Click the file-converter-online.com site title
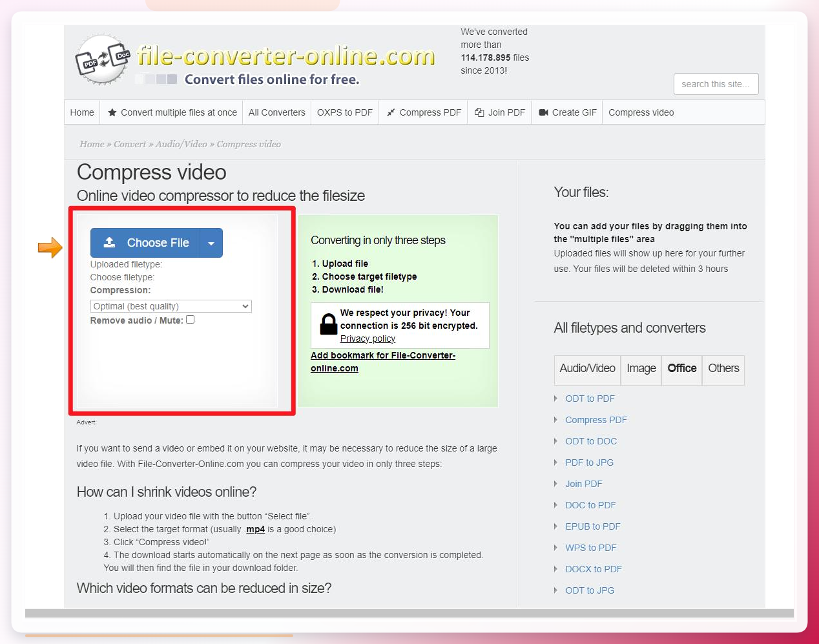 click(x=286, y=56)
